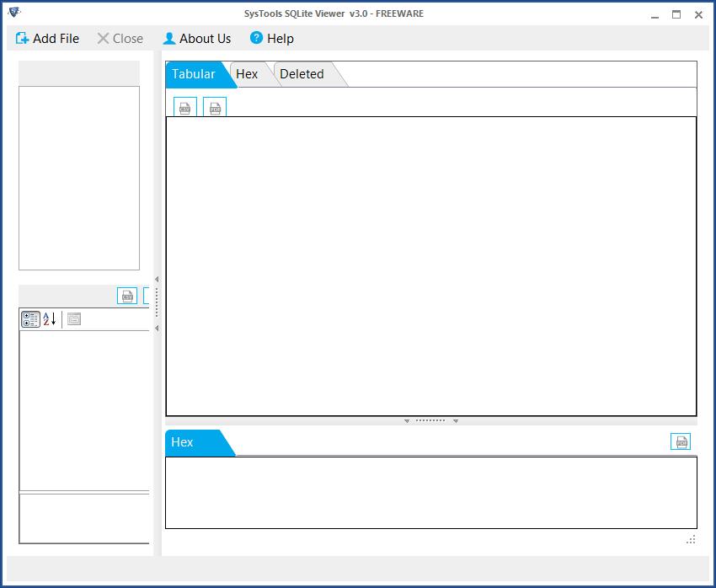Close the SQLite Viewer window
The height and width of the screenshot is (588, 716).
(698, 14)
